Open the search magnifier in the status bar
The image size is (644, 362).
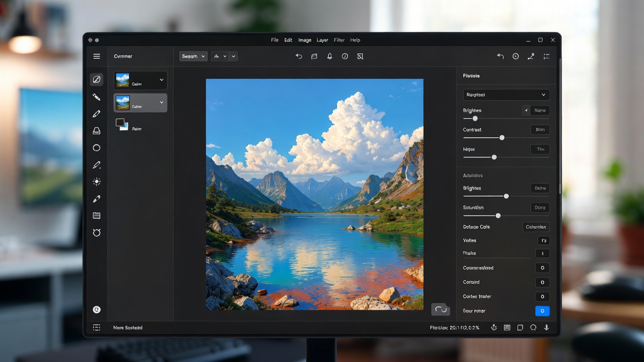[533, 327]
